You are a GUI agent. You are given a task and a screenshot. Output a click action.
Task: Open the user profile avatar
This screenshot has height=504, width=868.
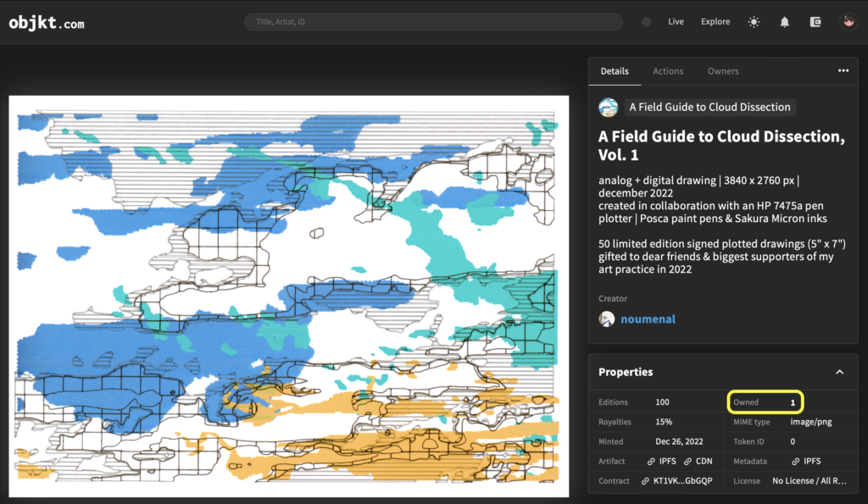[x=848, y=22]
